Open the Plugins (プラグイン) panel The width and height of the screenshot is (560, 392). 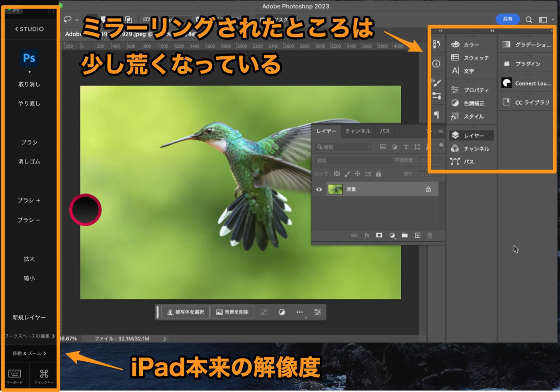[x=522, y=64]
